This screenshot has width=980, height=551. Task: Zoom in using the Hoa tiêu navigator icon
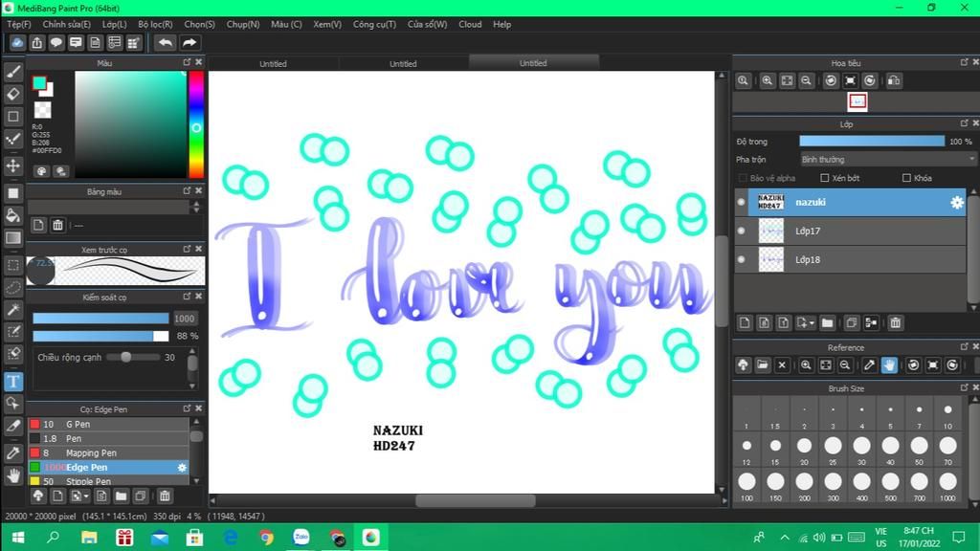(x=767, y=80)
